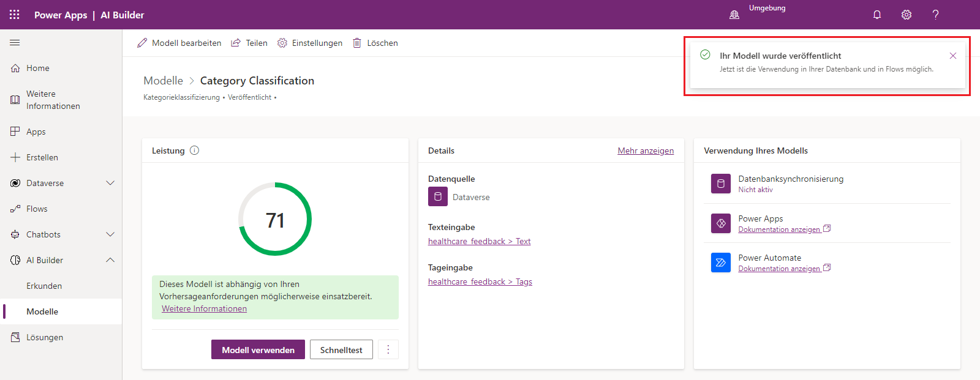Click the Power Apps tile icon
The image size is (980, 380).
721,223
